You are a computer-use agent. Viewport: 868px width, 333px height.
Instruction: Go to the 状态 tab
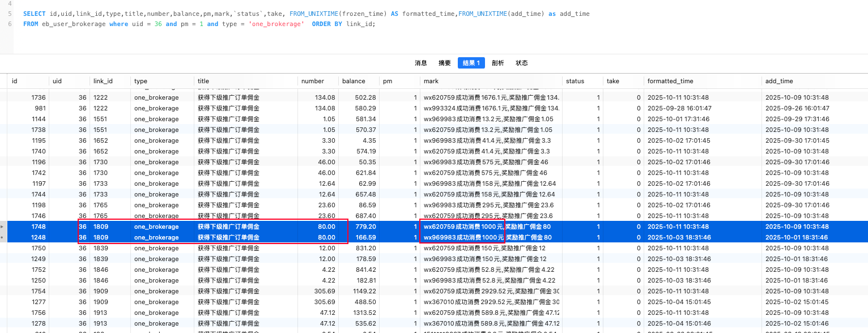click(522, 63)
